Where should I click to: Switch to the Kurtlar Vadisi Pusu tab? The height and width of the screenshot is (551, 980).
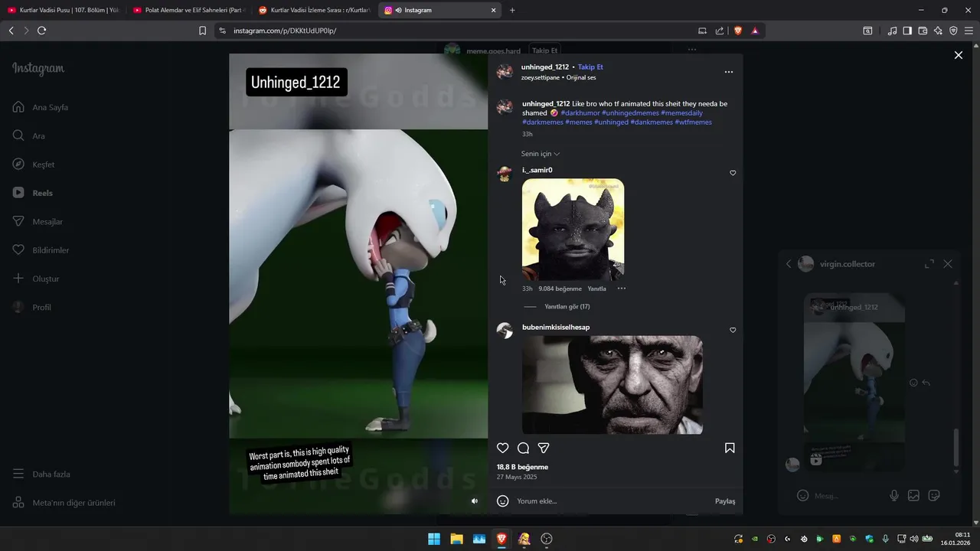click(62, 10)
